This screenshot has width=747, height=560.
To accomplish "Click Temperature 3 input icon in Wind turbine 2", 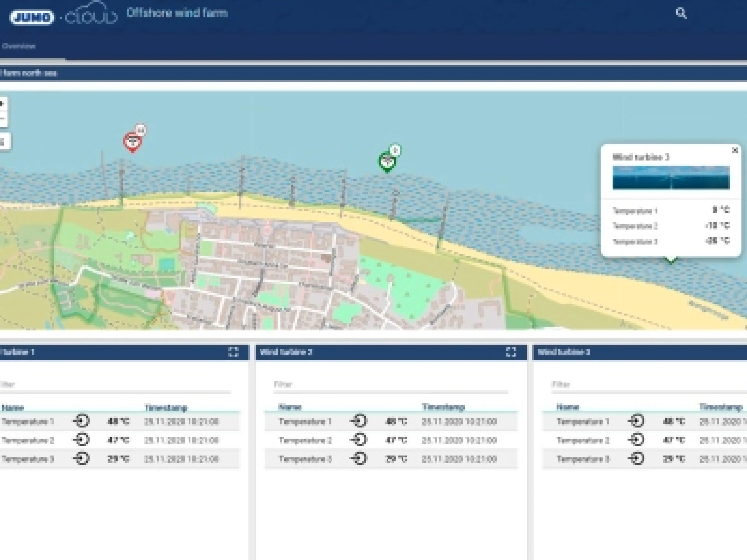I will (x=359, y=459).
